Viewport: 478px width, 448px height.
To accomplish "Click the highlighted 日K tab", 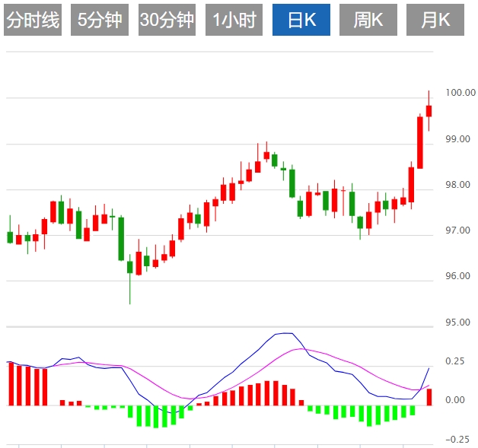I will 301,20.
